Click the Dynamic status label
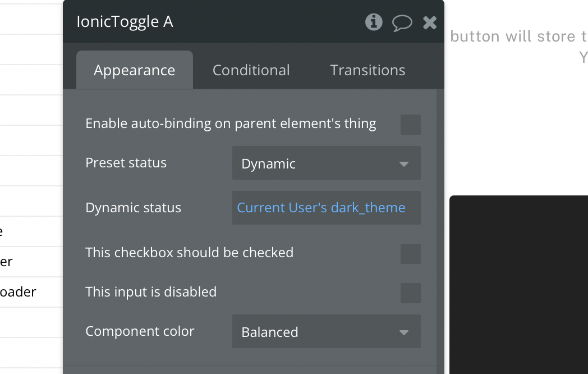 [133, 208]
